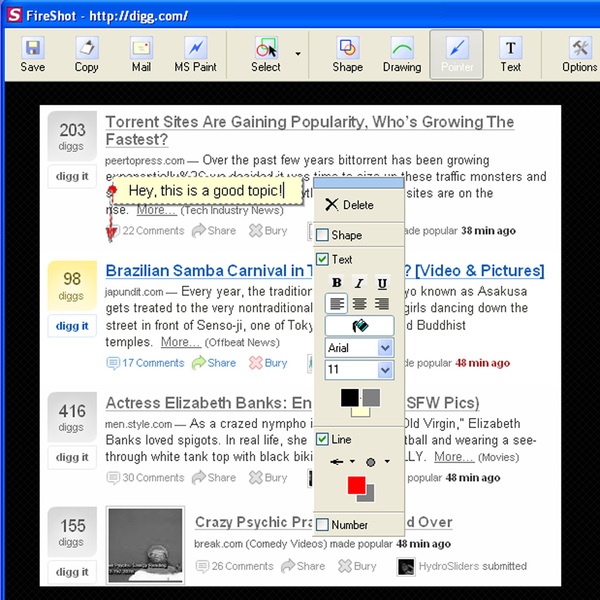Click the FireShot logo in title bar
Image resolution: width=600 pixels, height=600 pixels.
click(x=14, y=15)
